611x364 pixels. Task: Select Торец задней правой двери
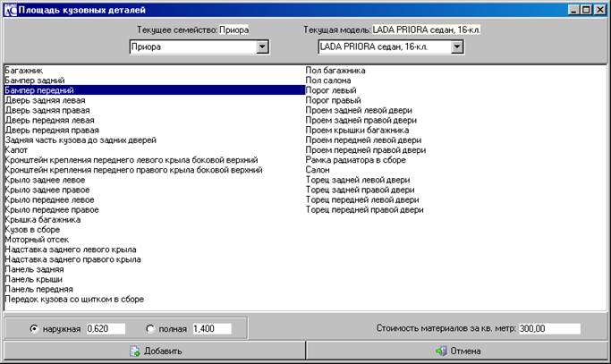[x=360, y=190]
